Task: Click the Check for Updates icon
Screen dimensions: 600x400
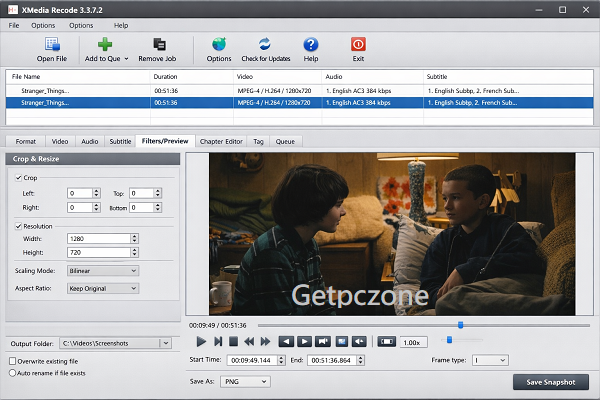Action: point(264,44)
